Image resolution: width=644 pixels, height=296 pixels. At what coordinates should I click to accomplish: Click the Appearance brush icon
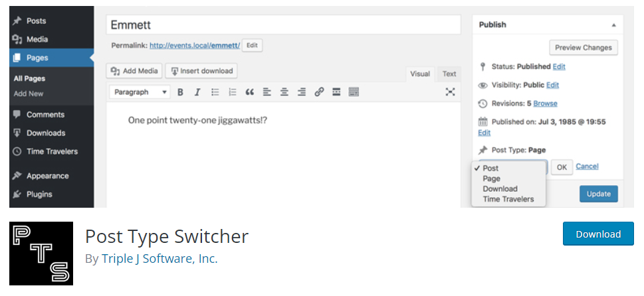(x=17, y=176)
